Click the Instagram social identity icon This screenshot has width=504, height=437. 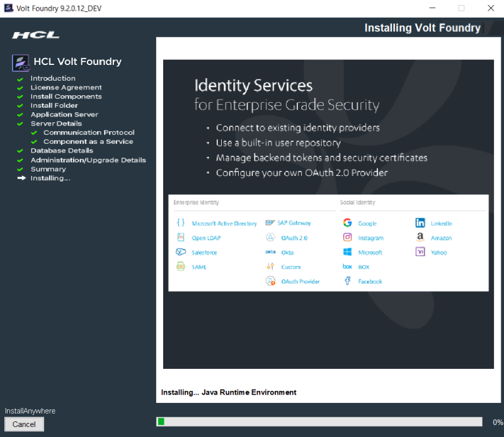pyautogui.click(x=347, y=237)
